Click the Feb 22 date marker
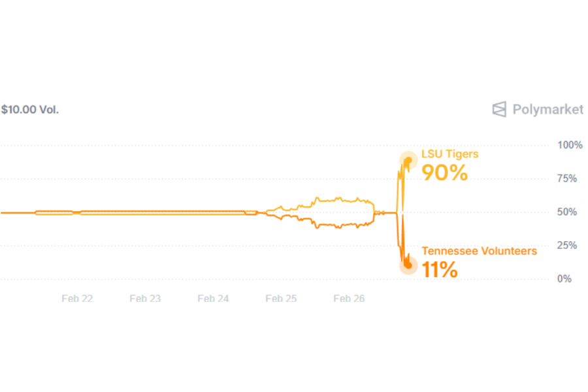 (77, 299)
